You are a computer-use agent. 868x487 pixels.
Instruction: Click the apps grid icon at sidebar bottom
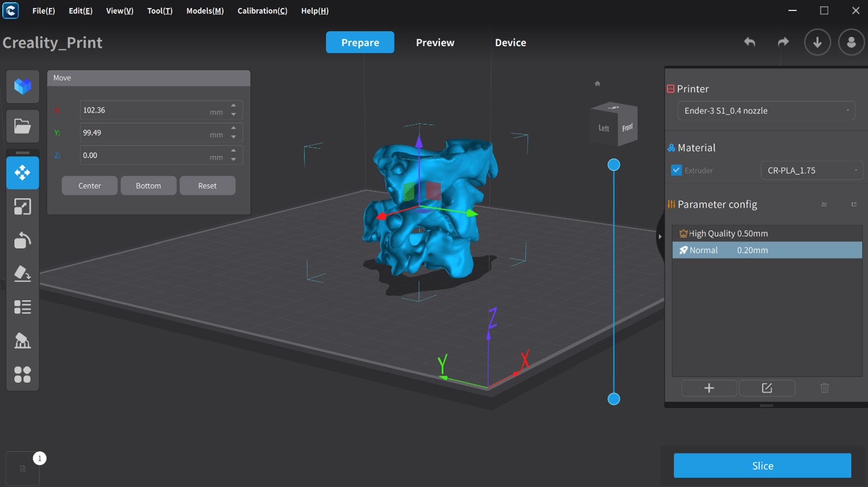22,375
